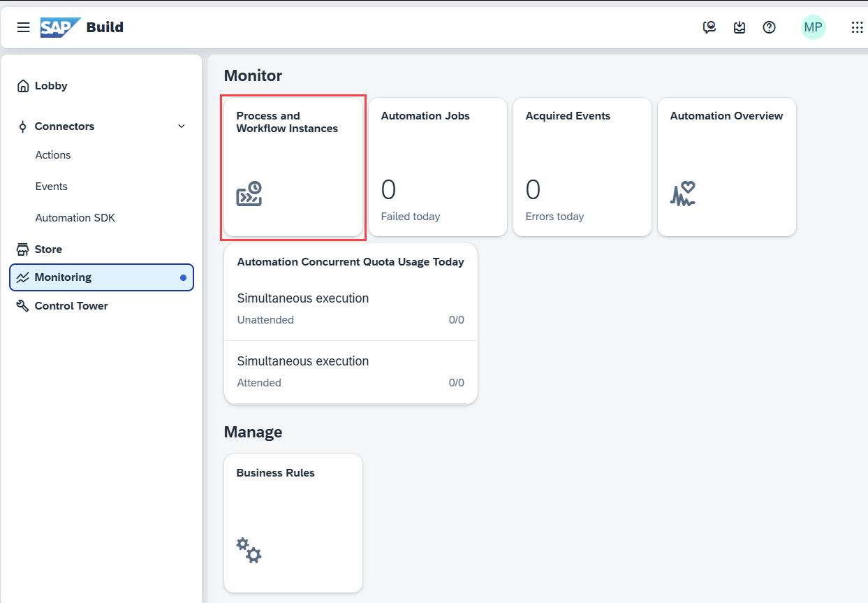Select Monitoring in the sidebar
This screenshot has height=603, width=868.
(101, 277)
